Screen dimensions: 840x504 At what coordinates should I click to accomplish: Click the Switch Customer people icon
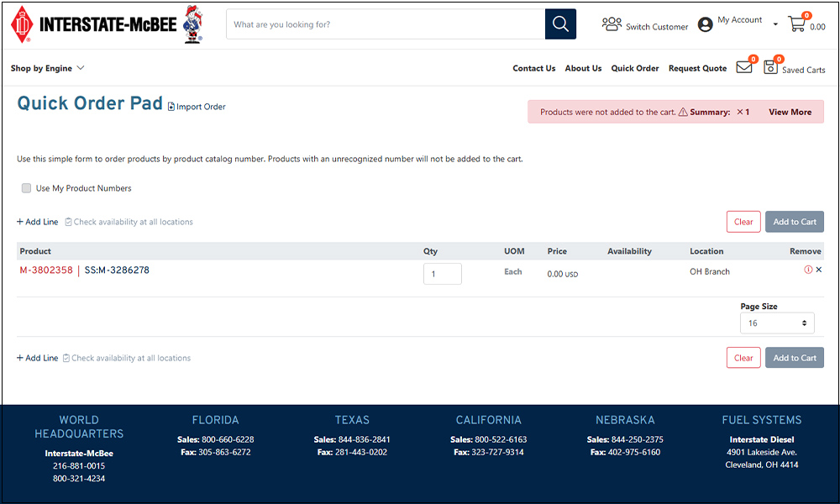tap(612, 24)
